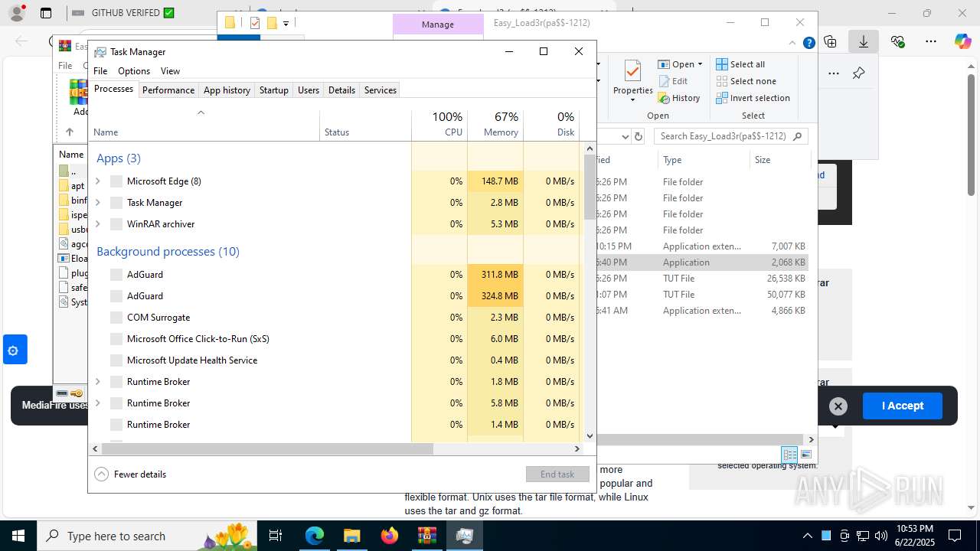
Task: Click the Task Manager title bar icon
Action: [x=100, y=52]
